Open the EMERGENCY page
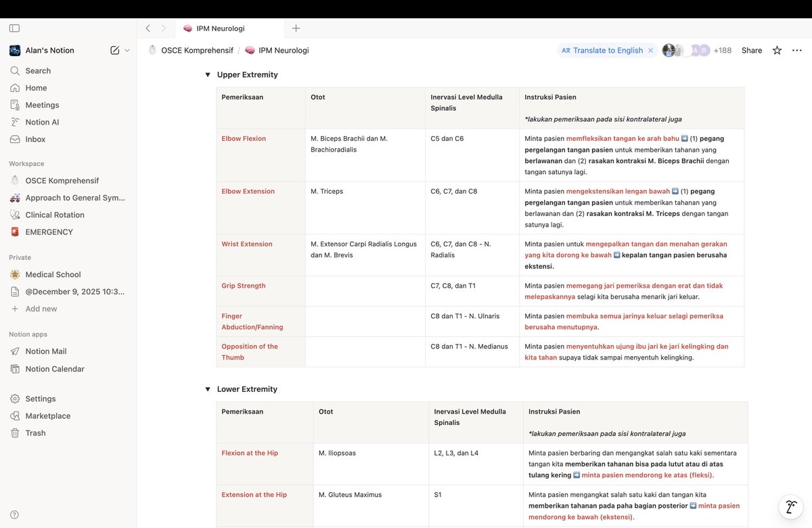 (68, 232)
